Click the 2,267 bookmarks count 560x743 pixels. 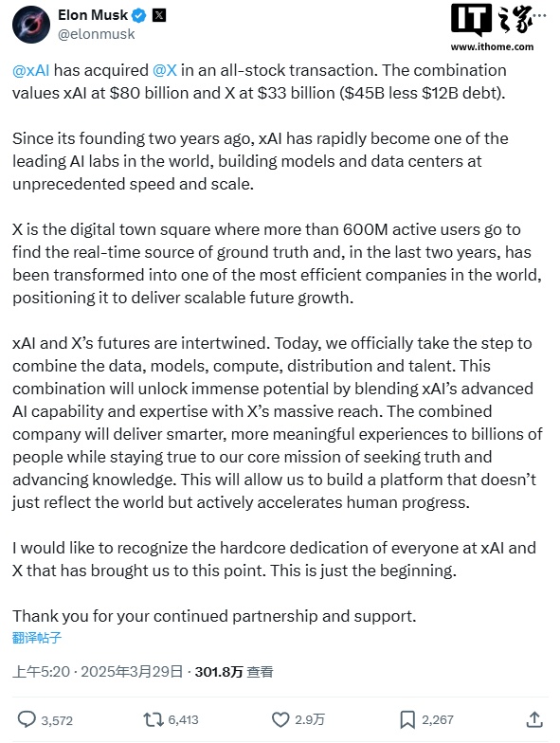(438, 720)
